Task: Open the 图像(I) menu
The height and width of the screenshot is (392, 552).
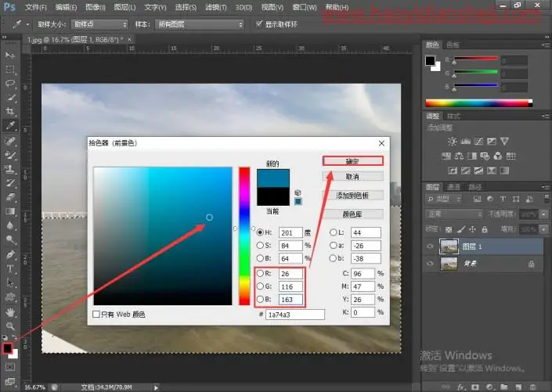Action: 96,7
